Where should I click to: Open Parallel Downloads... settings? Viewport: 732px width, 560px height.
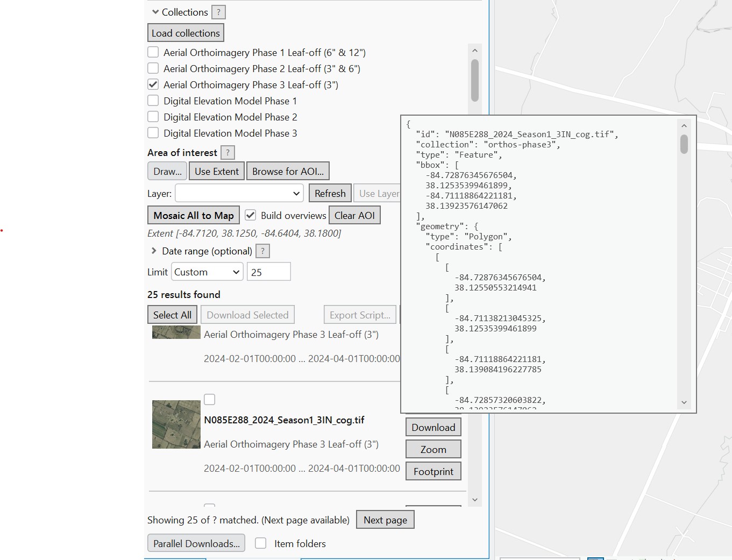[196, 543]
